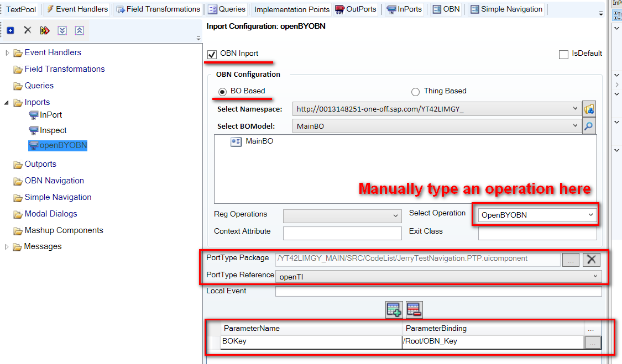Select the Field Transformations tree folder

65,70
